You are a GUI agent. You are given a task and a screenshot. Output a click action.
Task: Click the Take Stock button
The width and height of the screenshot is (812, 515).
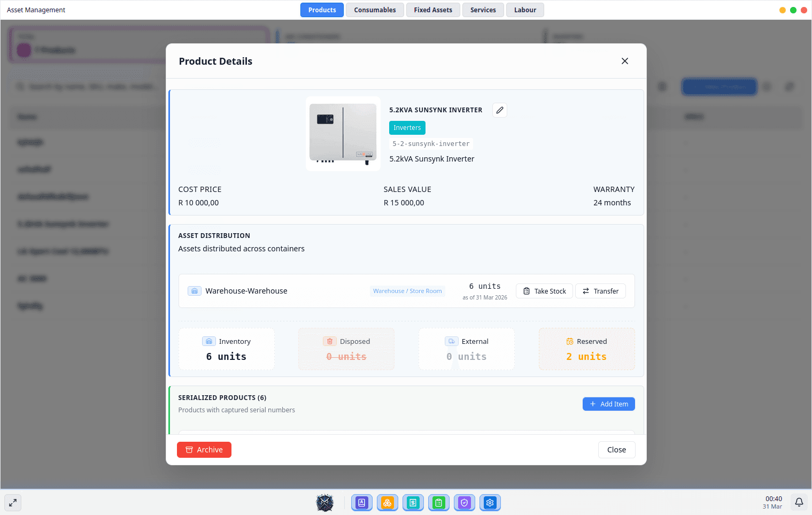pos(544,291)
